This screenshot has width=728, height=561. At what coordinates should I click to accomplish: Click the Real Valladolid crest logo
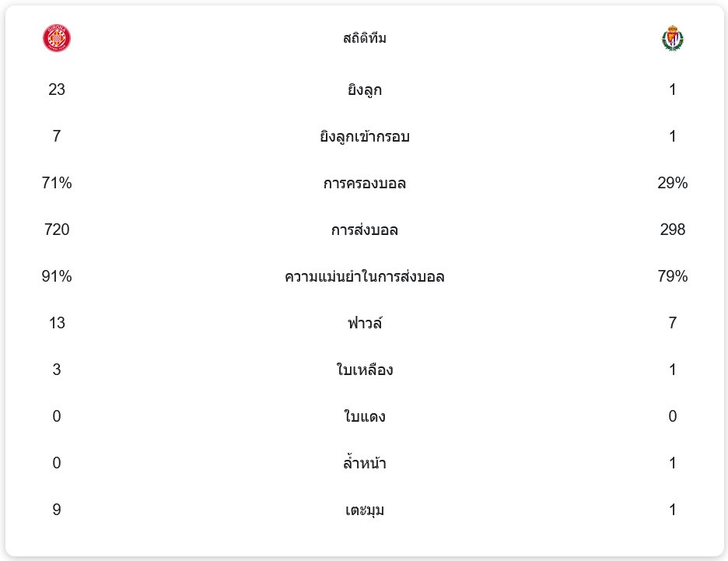tap(672, 38)
